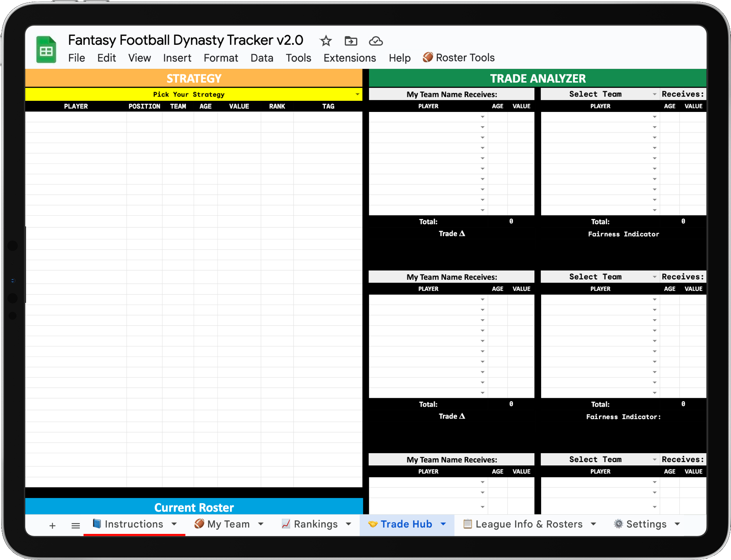The height and width of the screenshot is (560, 731).
Task: Switch to the Rankings sheet tab
Action: pyautogui.click(x=310, y=524)
